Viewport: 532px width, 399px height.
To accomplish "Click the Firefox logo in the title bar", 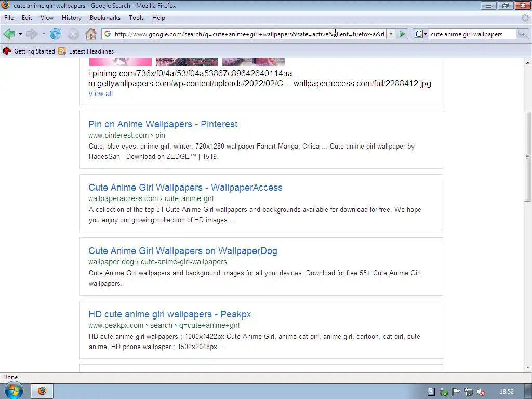I will (5, 5).
